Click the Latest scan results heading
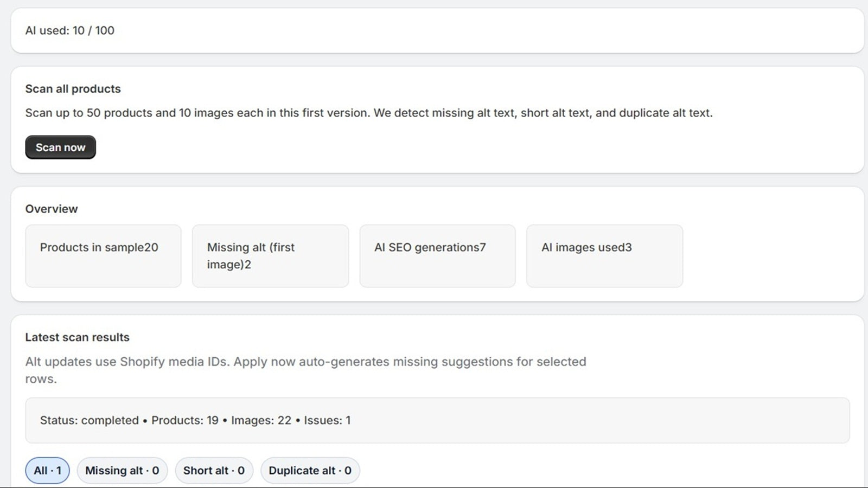 click(77, 337)
